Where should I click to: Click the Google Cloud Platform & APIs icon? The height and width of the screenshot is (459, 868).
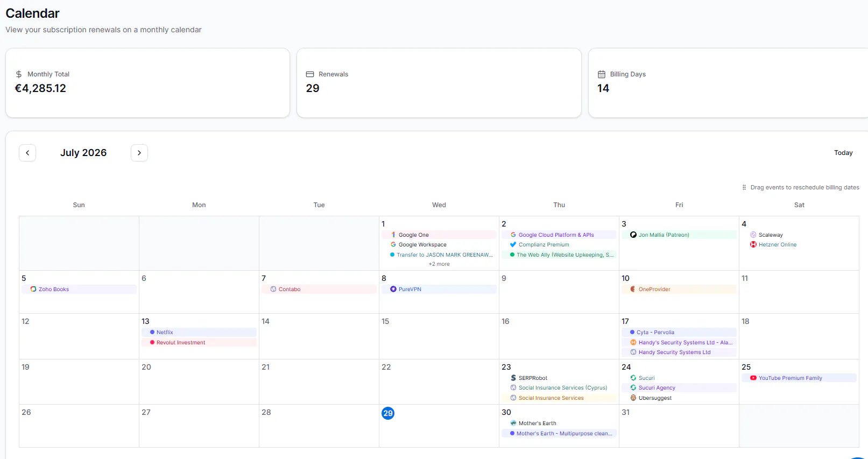click(x=513, y=235)
